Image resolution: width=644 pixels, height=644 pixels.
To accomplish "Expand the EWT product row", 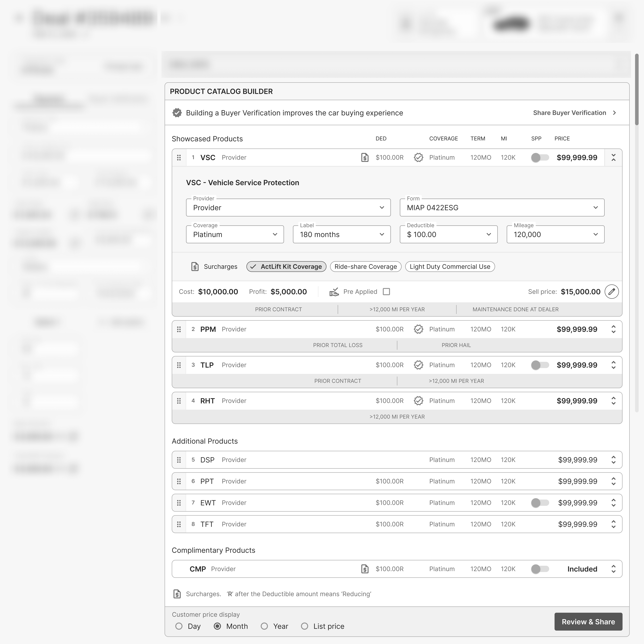I will (613, 503).
